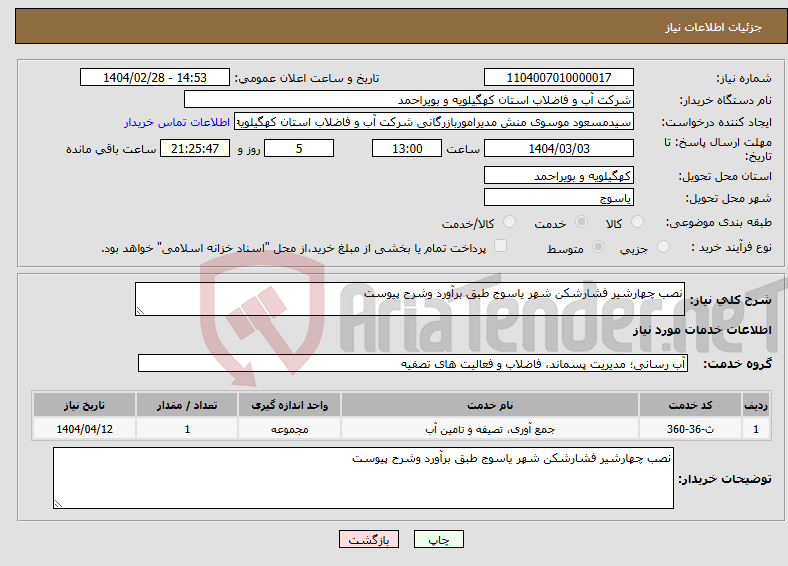Click the service code cell ث-36-360
This screenshot has width=788, height=566.
[690, 429]
